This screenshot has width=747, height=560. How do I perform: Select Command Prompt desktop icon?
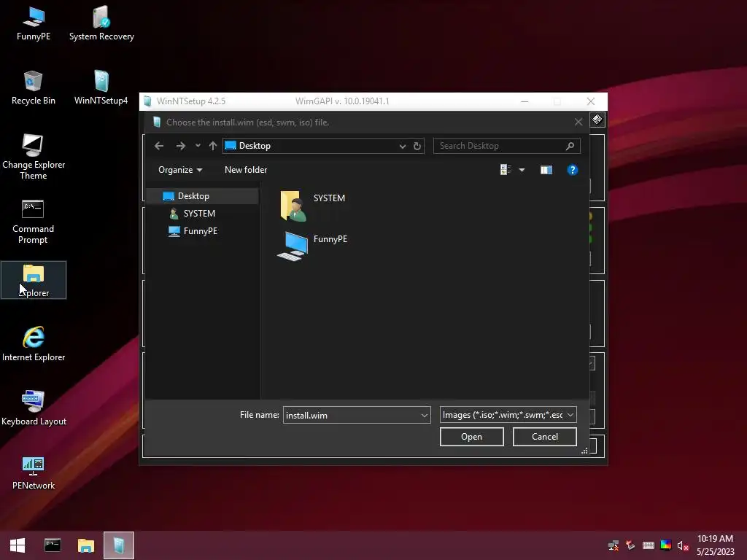point(33,222)
